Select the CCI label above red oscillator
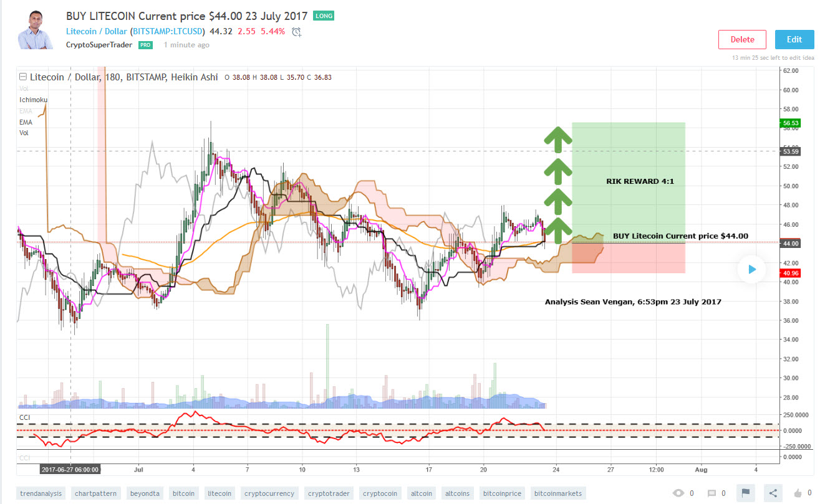The width and height of the screenshot is (825, 504). [x=24, y=417]
